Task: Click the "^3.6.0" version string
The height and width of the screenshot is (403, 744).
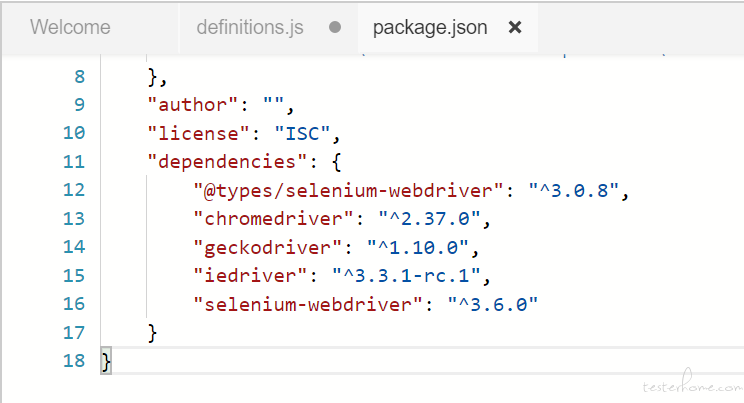Action: point(493,304)
